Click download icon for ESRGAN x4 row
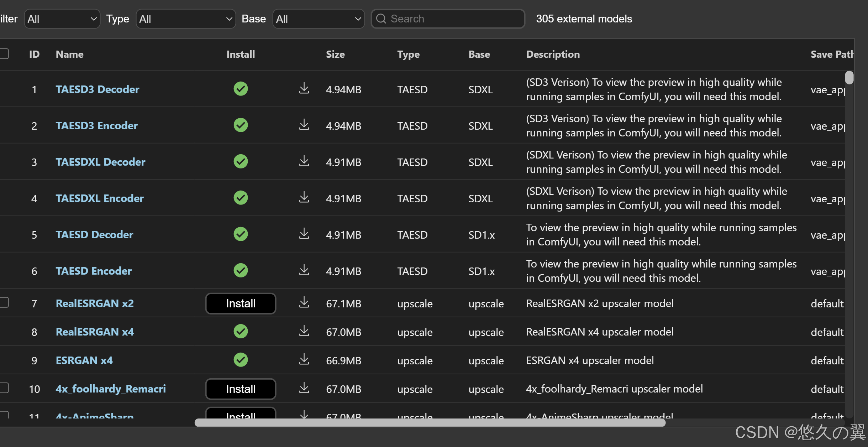The image size is (868, 447). pyautogui.click(x=304, y=360)
